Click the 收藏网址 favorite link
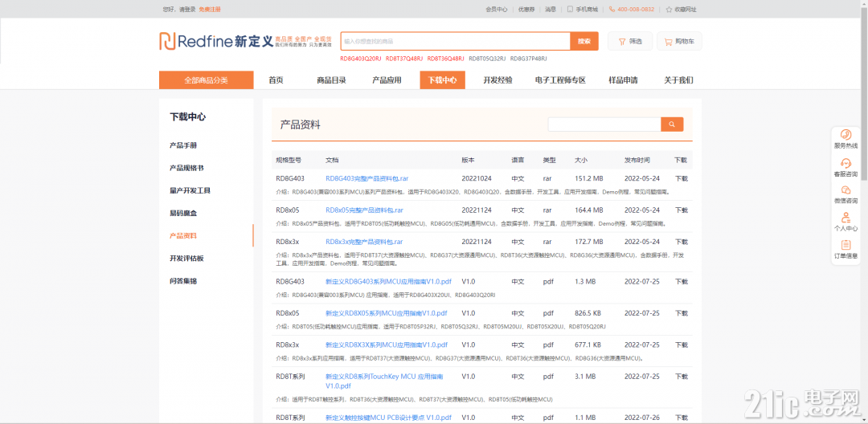This screenshot has width=868, height=424. [681, 10]
